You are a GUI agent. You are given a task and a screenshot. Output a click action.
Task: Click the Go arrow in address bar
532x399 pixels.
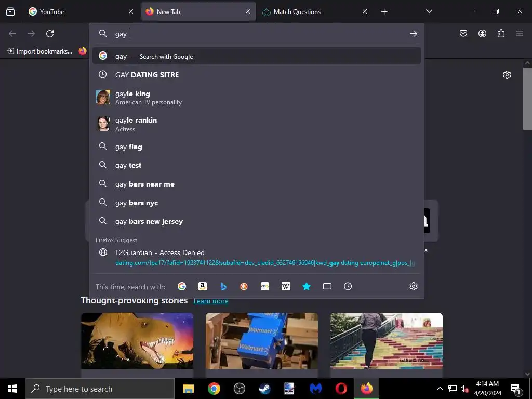(x=413, y=34)
